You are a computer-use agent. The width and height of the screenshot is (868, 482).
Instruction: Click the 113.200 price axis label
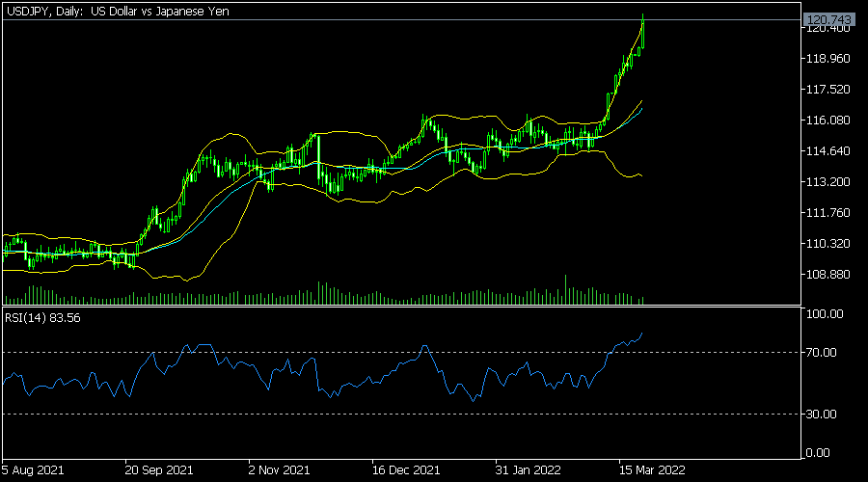[828, 182]
